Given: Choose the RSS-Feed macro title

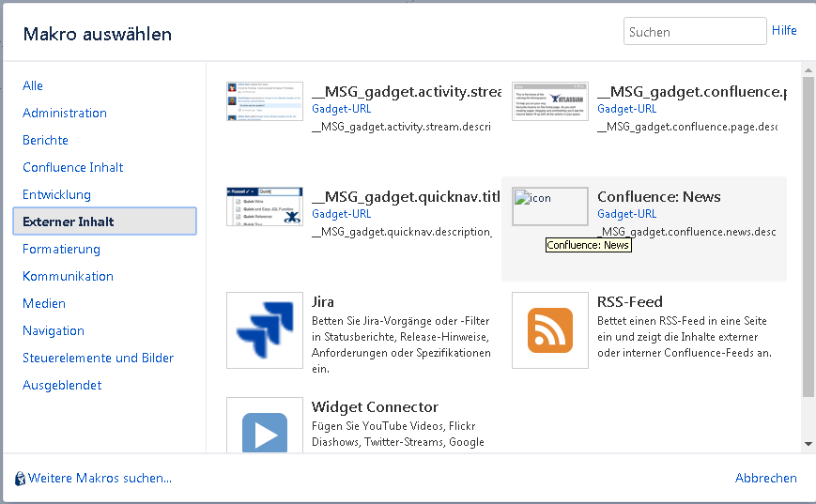Looking at the screenshot, I should point(630,301).
